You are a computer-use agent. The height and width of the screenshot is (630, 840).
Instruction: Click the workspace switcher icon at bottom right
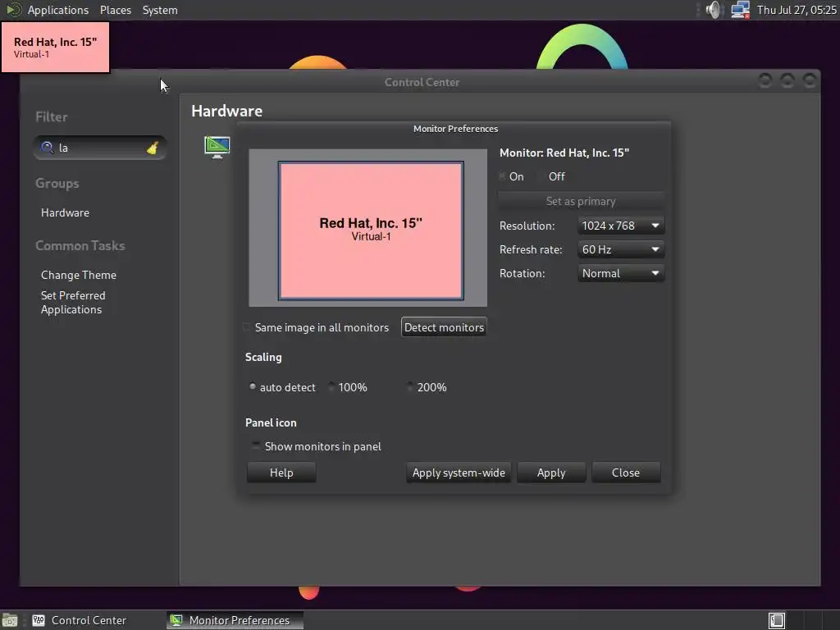click(x=776, y=620)
